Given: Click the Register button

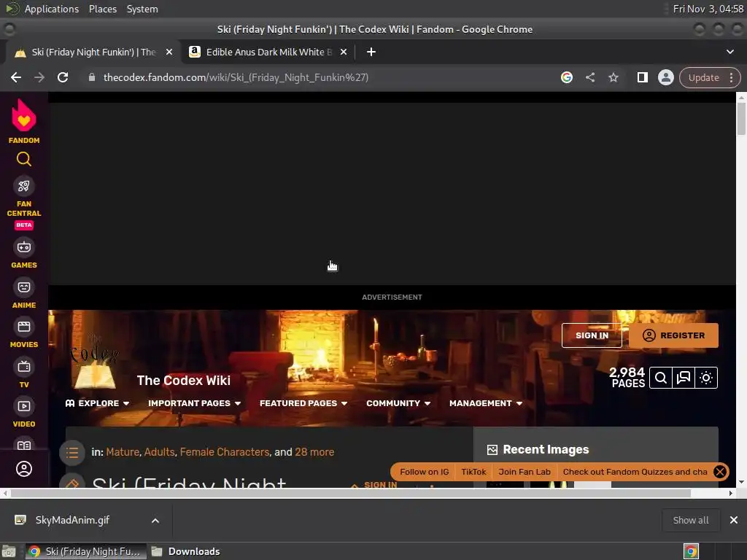Looking at the screenshot, I should click(x=673, y=335).
